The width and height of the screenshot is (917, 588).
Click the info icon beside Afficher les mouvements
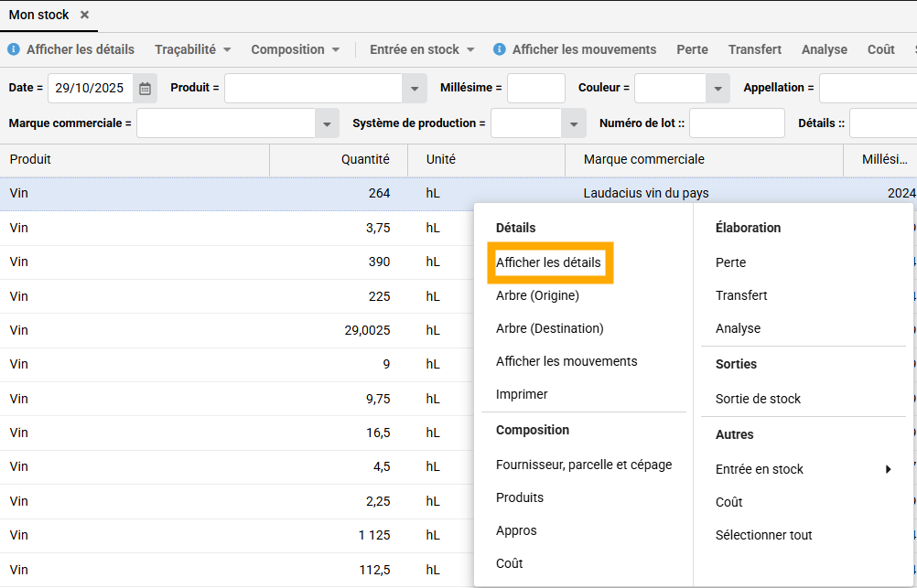pyautogui.click(x=500, y=49)
